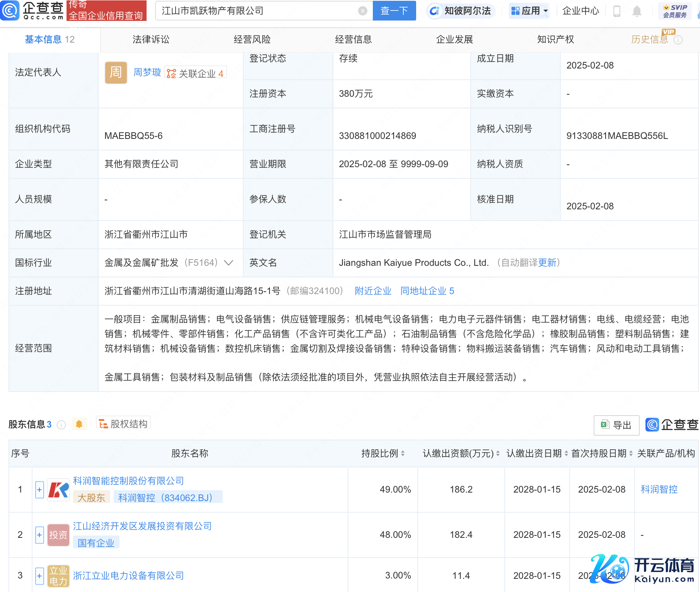The width and height of the screenshot is (700, 592).
Task: Click the info icon beside 股东信息
Action: click(61, 425)
